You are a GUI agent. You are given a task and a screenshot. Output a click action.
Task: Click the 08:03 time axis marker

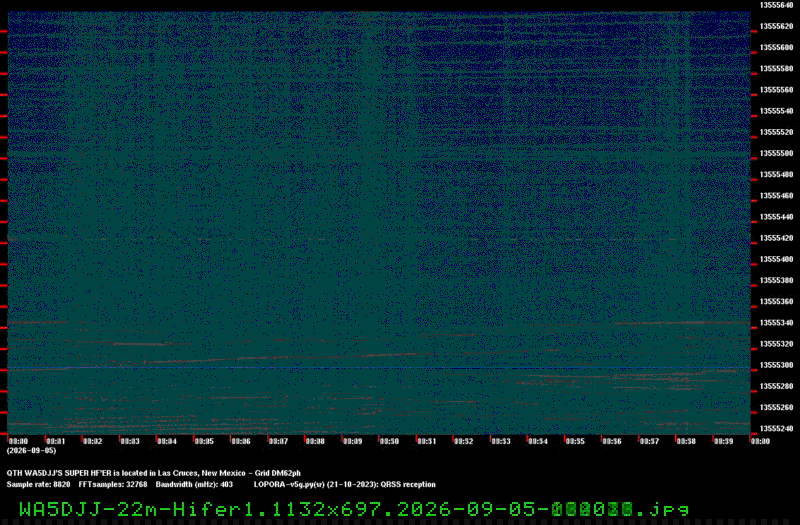130,441
